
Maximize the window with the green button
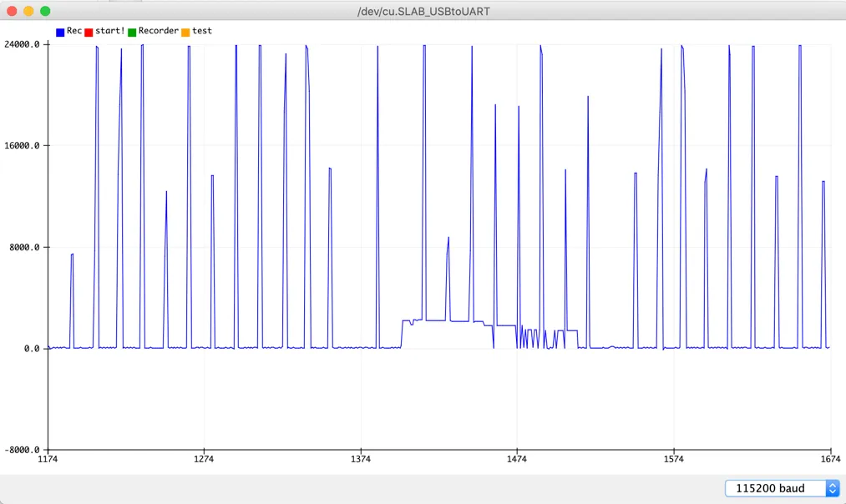[x=45, y=11]
